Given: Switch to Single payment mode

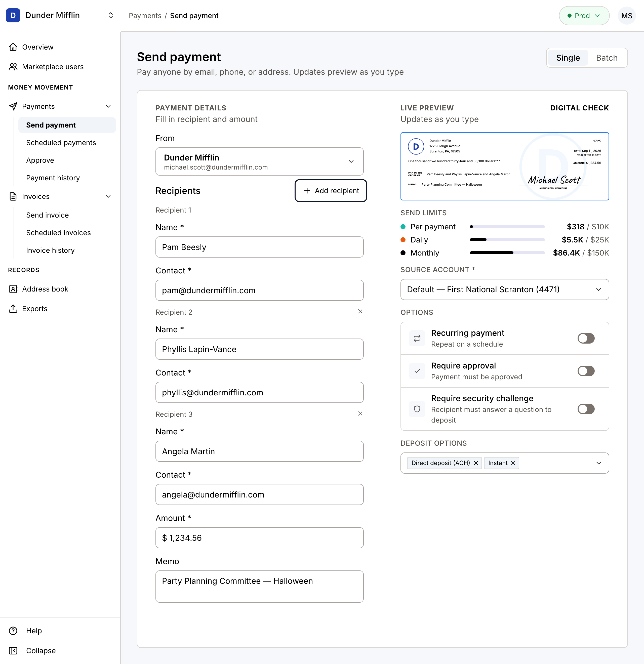Looking at the screenshot, I should (x=568, y=58).
